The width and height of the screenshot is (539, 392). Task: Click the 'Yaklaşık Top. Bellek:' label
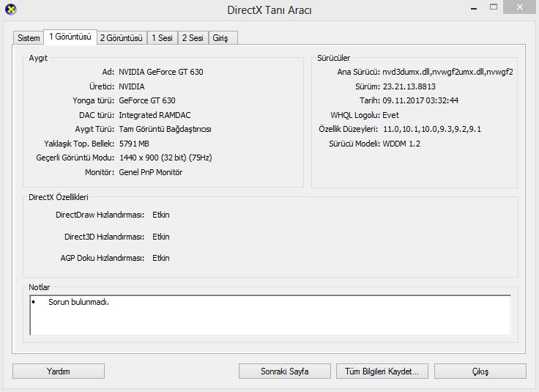point(79,144)
